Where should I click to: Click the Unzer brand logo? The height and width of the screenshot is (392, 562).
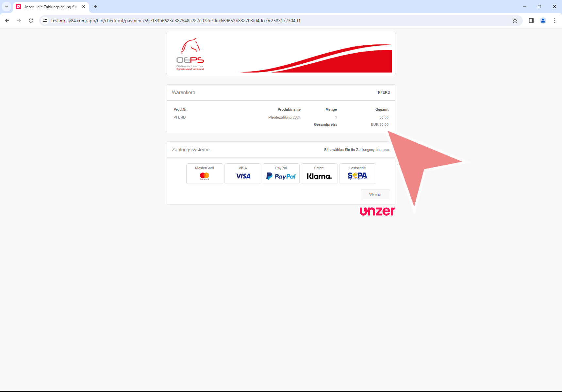coord(377,211)
